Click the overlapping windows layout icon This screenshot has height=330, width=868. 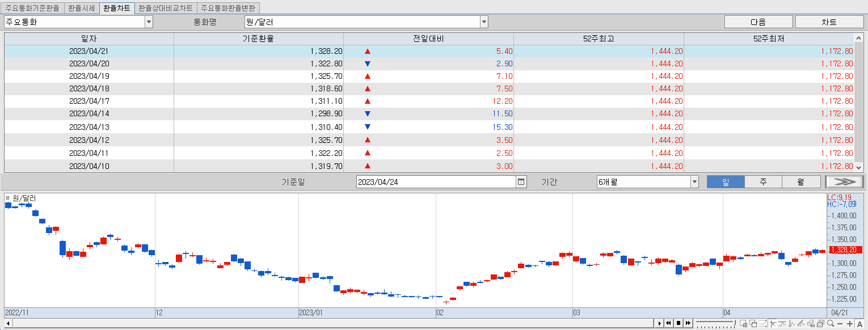[x=753, y=324]
